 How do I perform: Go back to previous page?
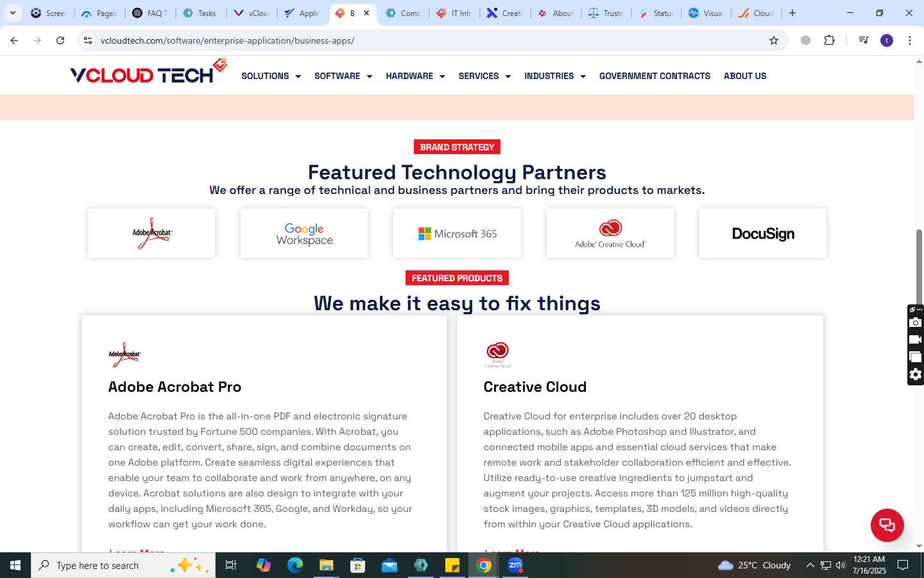tap(14, 40)
